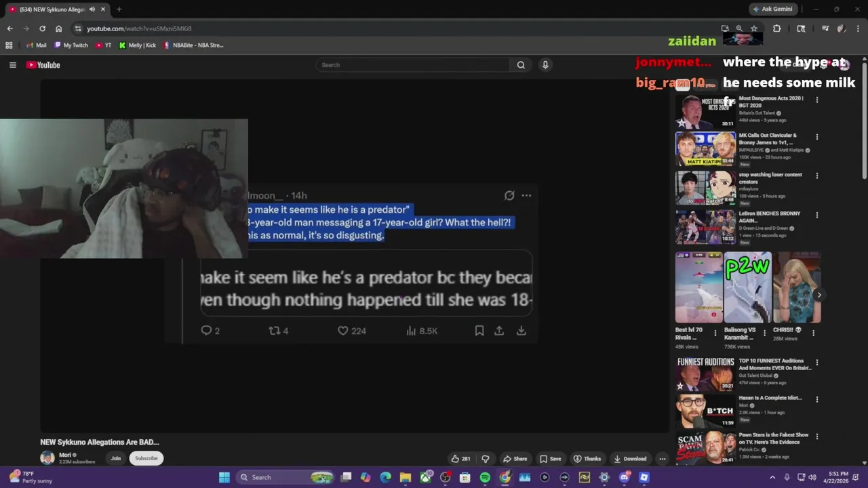
Task: Reload the current page
Action: [x=42, y=28]
